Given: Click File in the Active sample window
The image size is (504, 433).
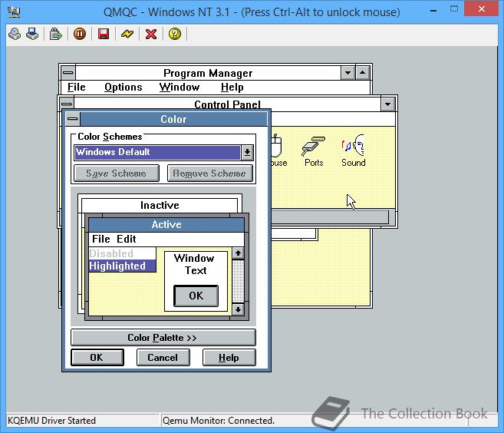Looking at the screenshot, I should pyautogui.click(x=101, y=239).
